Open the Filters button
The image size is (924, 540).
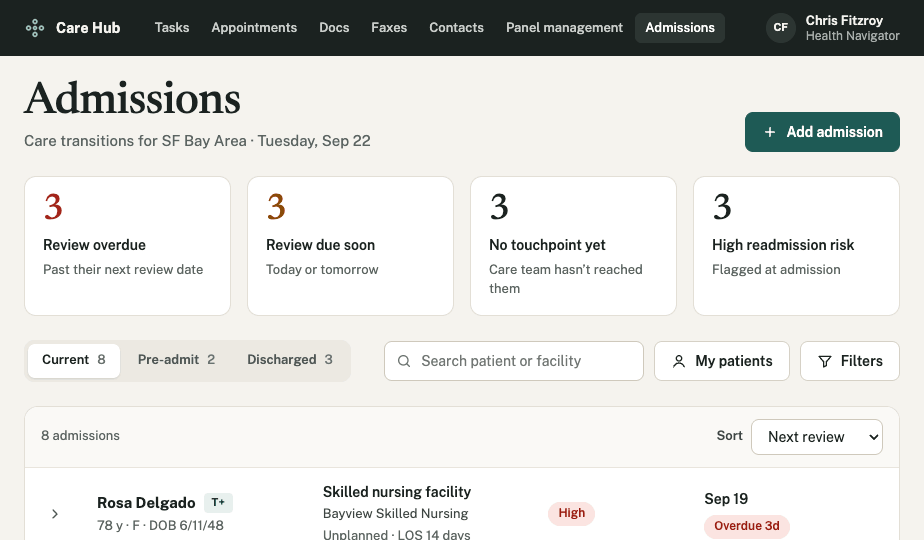point(850,361)
